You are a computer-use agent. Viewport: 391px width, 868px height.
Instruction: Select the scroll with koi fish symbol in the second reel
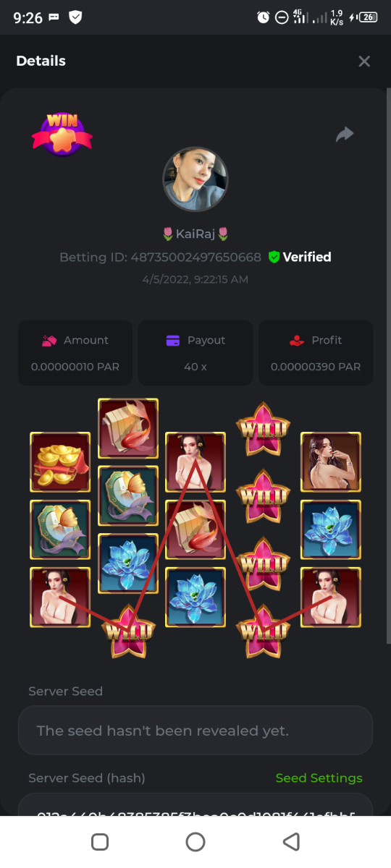[128, 429]
